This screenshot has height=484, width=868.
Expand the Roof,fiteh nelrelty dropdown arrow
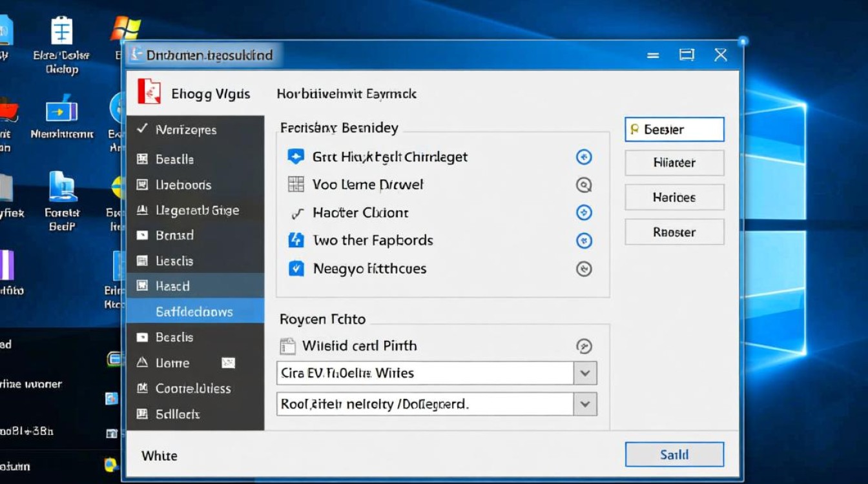point(585,404)
